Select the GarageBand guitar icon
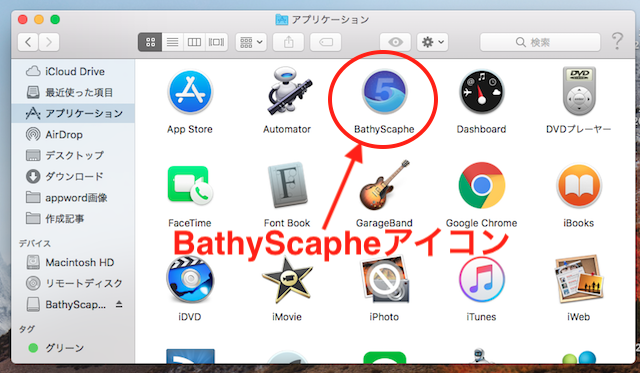The width and height of the screenshot is (640, 373). [x=384, y=186]
